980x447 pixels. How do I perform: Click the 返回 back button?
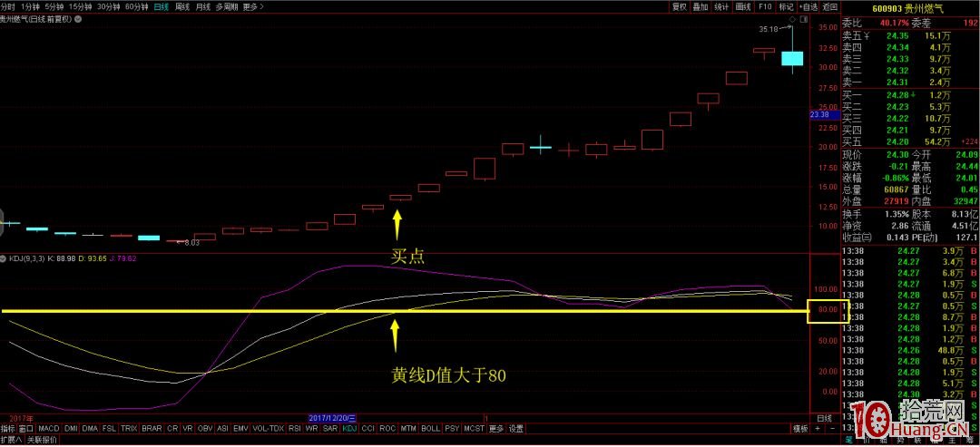click(x=829, y=7)
